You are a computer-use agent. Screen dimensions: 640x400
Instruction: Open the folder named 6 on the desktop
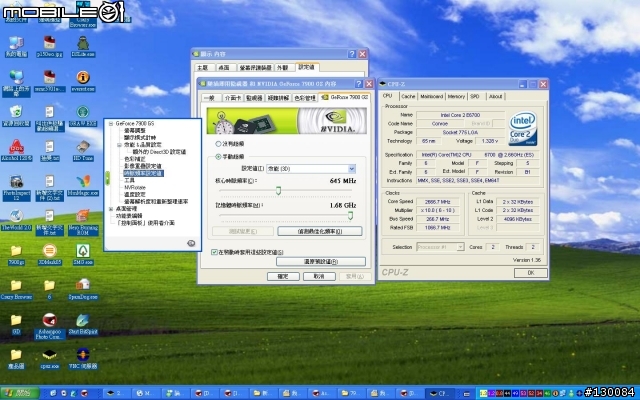click(x=49, y=289)
